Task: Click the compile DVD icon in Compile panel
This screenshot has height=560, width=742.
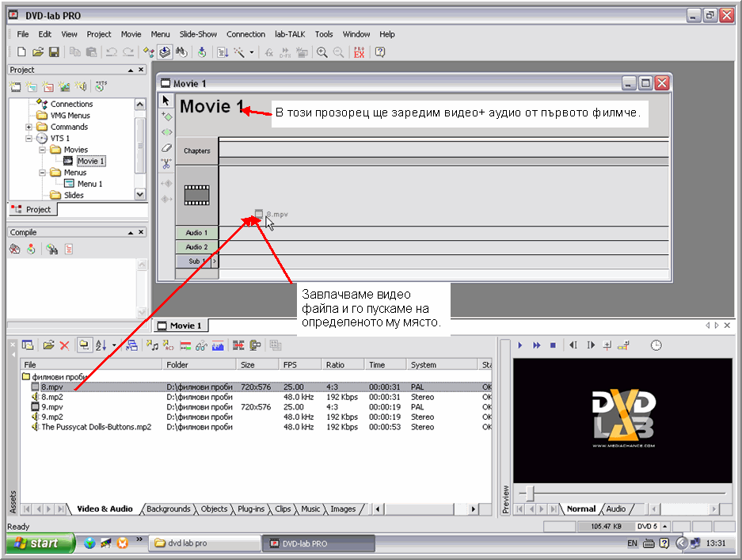Action: coord(31,249)
